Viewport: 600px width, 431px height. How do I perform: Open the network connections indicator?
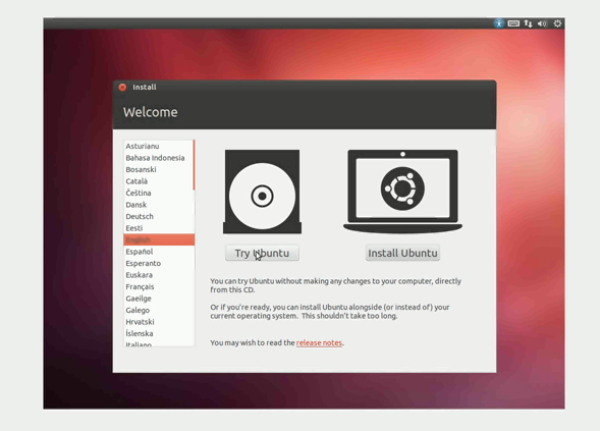point(528,23)
